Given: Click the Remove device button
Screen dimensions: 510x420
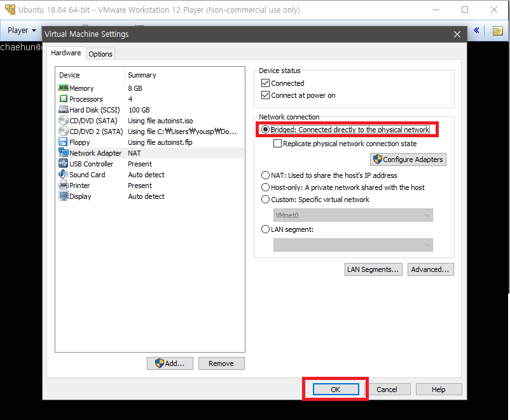Looking at the screenshot, I should pyautogui.click(x=221, y=363).
